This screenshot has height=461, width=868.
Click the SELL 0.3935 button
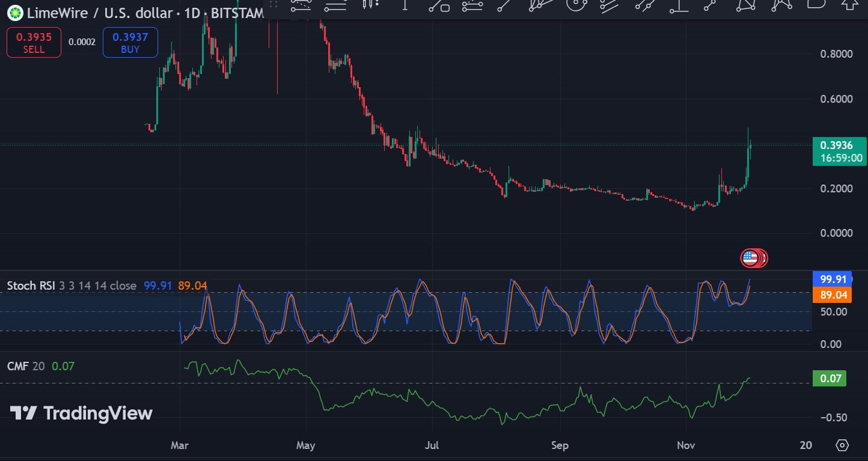[34, 43]
